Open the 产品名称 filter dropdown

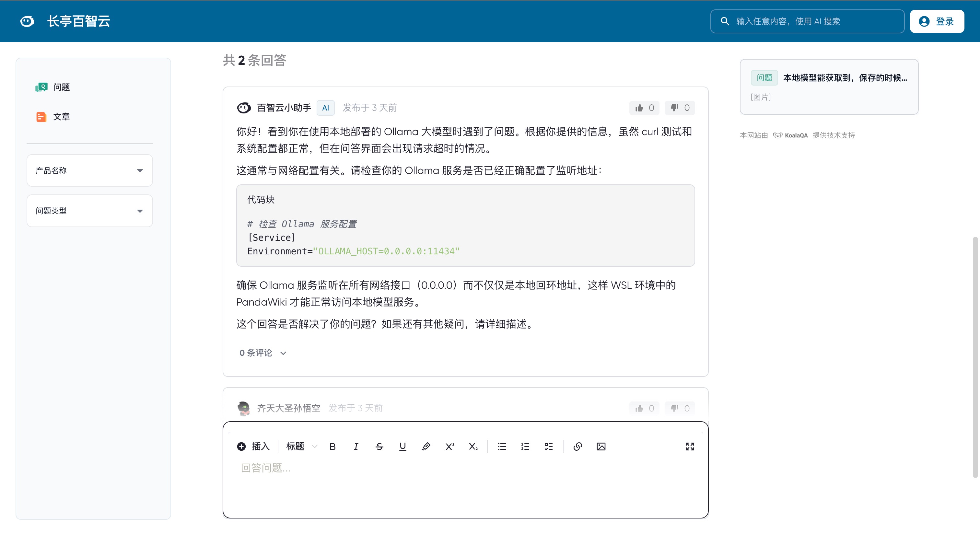point(89,170)
